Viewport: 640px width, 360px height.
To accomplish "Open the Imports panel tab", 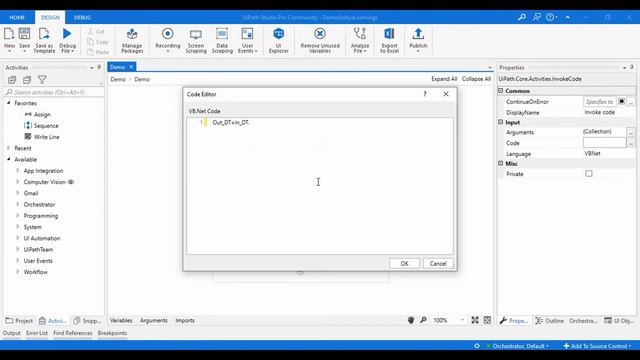I will pyautogui.click(x=185, y=320).
